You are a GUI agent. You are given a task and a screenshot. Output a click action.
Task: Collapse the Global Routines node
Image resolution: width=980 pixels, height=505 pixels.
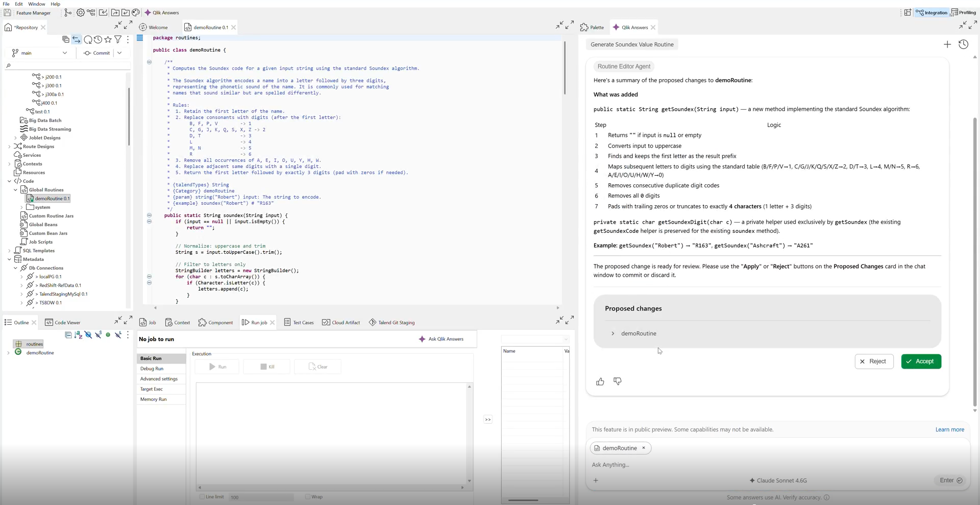tap(15, 190)
